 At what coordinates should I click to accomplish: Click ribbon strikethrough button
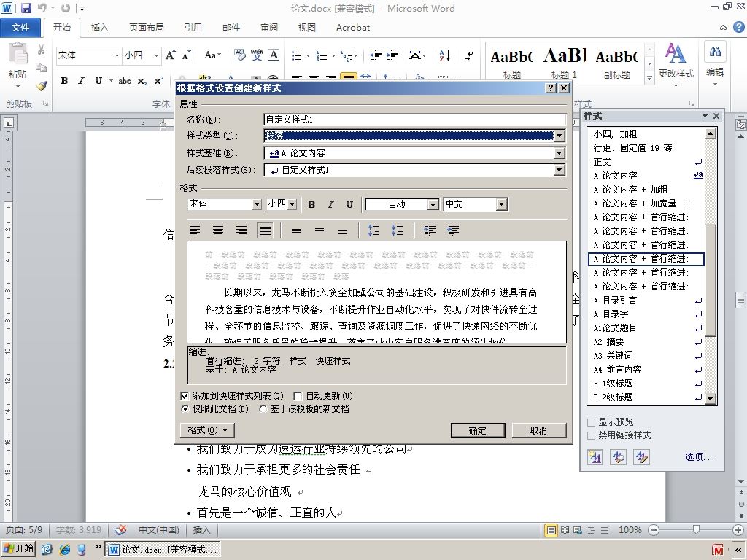click(x=125, y=81)
